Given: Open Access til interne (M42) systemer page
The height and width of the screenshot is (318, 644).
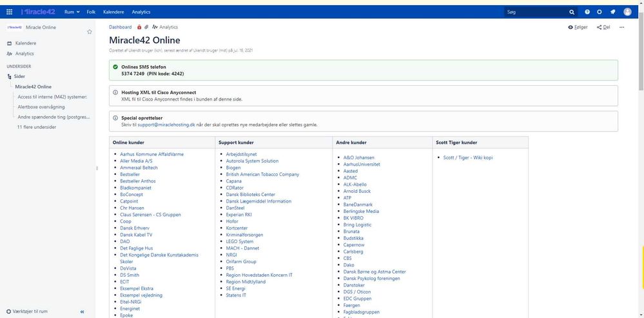Looking at the screenshot, I should [52, 97].
